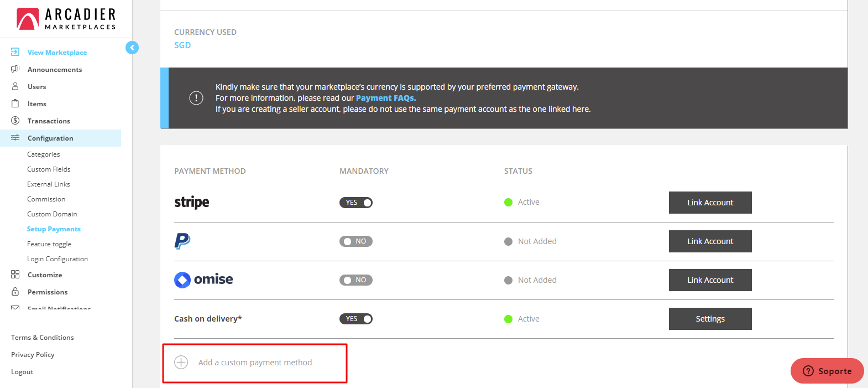Enable Omise mandatory toggle

(356, 280)
